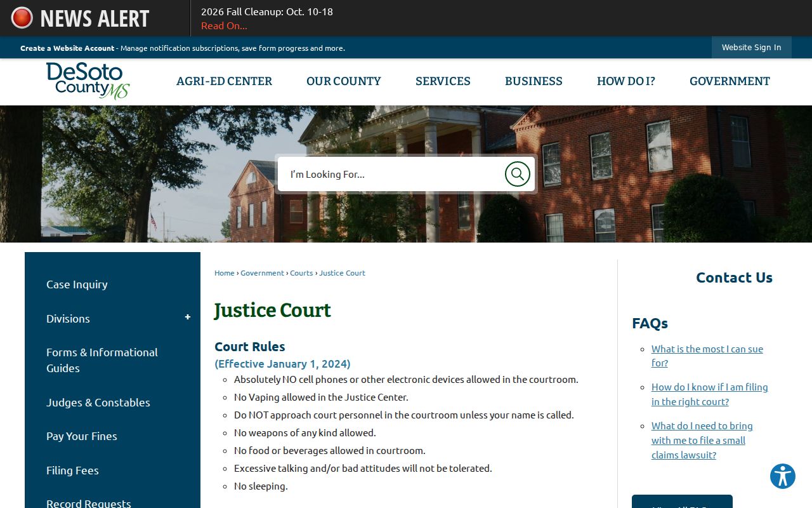Click the NEWS ALERT banner title
This screenshot has width=812, height=508.
95,18
